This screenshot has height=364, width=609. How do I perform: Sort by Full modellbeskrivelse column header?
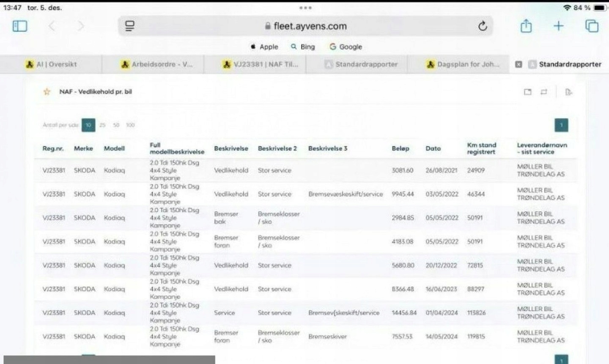coord(177,148)
